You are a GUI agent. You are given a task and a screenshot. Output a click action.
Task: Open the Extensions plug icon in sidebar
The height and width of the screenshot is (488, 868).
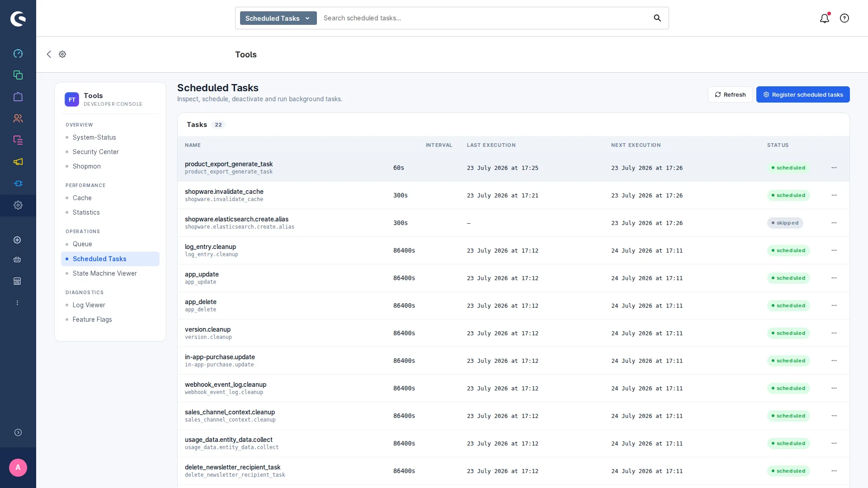(18, 183)
